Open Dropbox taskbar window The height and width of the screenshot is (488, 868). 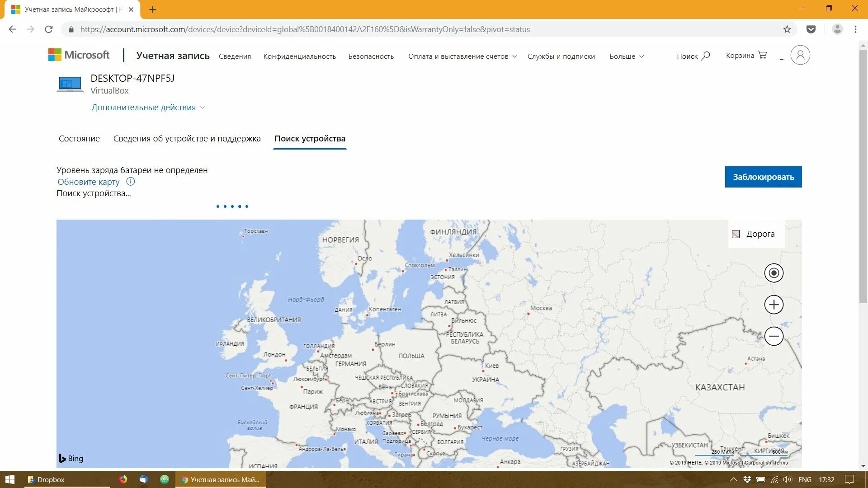tap(67, 479)
